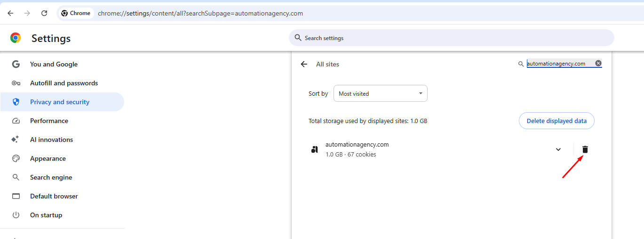Click the speedometer Performance icon
This screenshot has width=644, height=239.
click(x=16, y=121)
